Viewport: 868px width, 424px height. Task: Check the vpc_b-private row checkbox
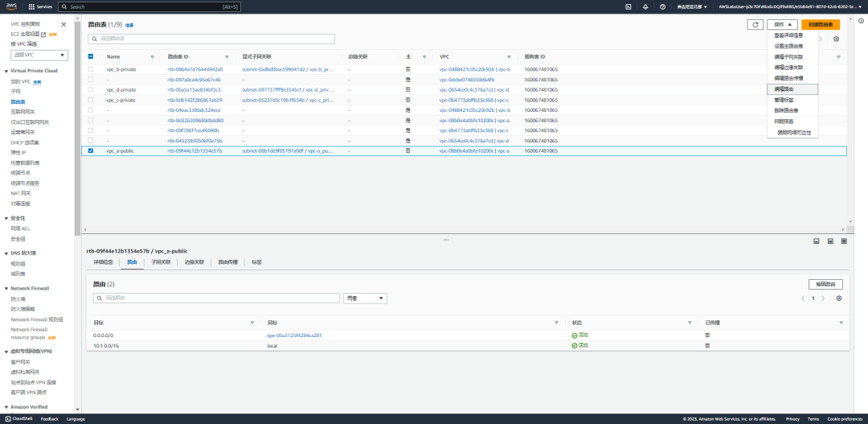(91, 69)
